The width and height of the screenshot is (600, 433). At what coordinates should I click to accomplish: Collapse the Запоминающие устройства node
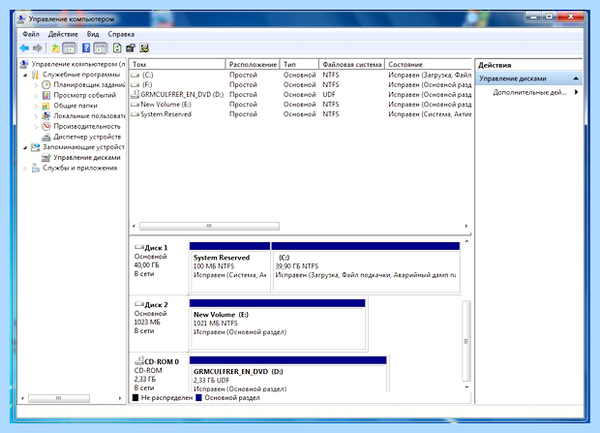pos(25,148)
